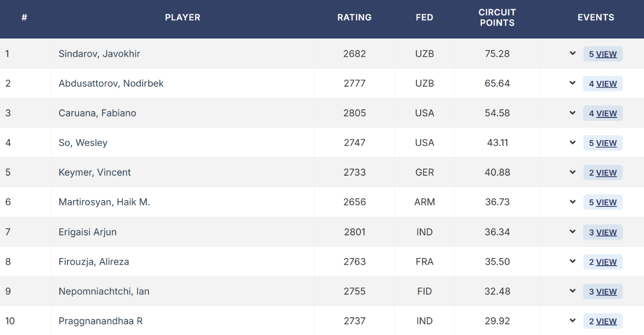Expand the chevron in Sindarov's row
The height and width of the screenshot is (335, 644).
(x=573, y=53)
